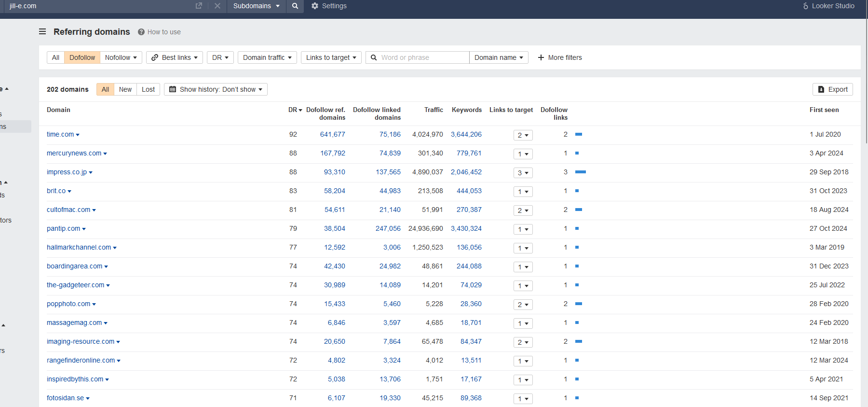Sort by Dofollow ref. domains column
The height and width of the screenshot is (407, 868).
pos(325,113)
